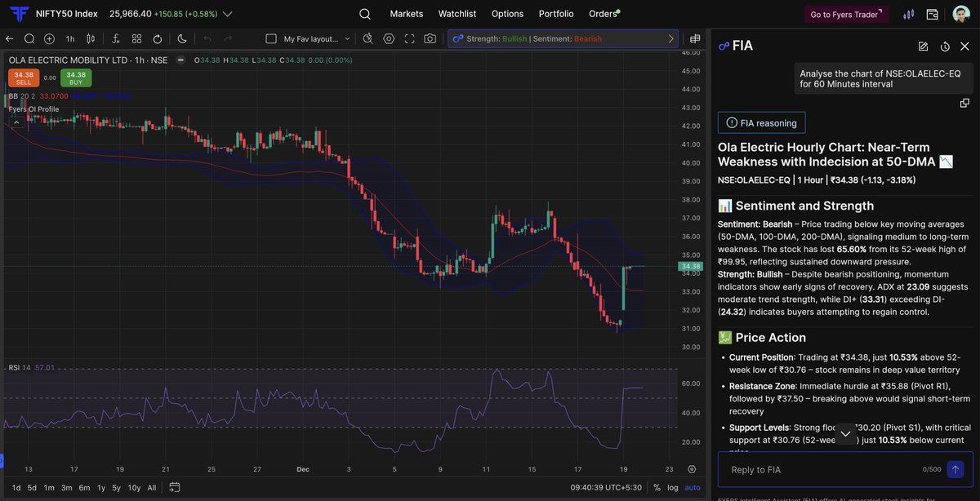Enter fullscreen mode for the chart
980x501 pixels.
click(x=409, y=38)
